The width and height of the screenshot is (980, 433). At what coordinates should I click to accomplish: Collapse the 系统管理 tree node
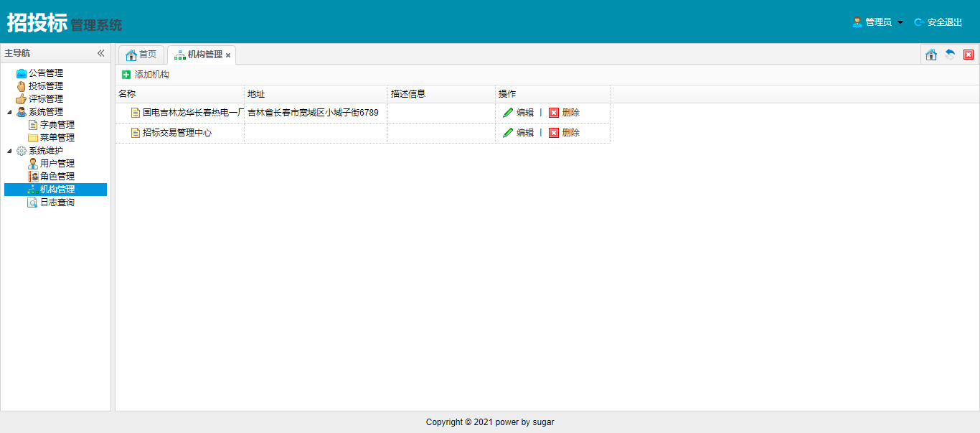click(x=9, y=112)
